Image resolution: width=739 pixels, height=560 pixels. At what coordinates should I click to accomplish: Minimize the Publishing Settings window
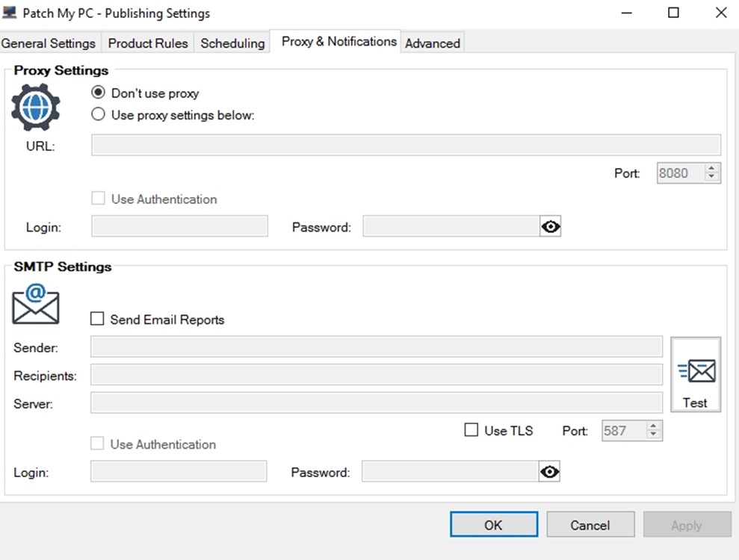tap(627, 13)
